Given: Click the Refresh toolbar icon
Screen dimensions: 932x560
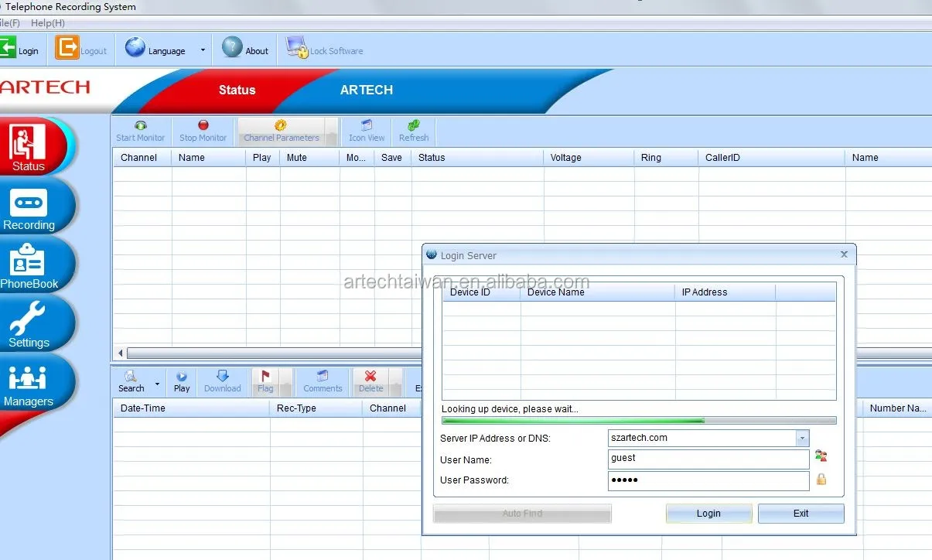Looking at the screenshot, I should tap(414, 125).
